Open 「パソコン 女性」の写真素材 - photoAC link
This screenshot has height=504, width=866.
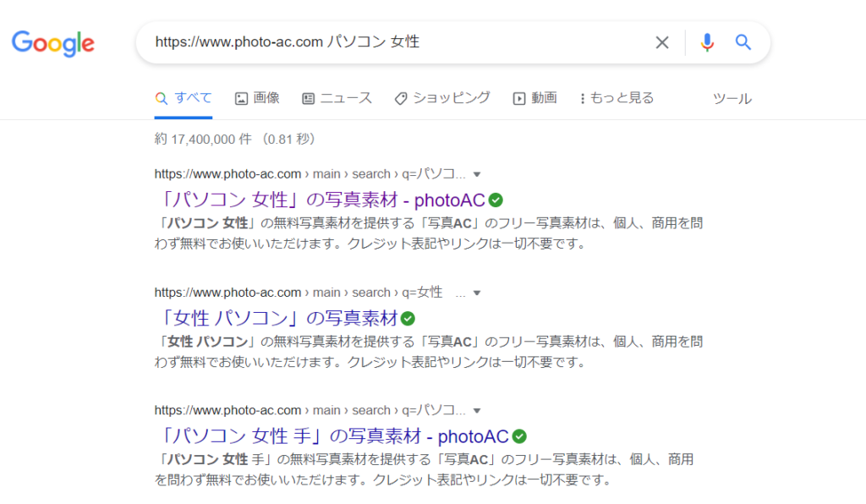tap(321, 200)
